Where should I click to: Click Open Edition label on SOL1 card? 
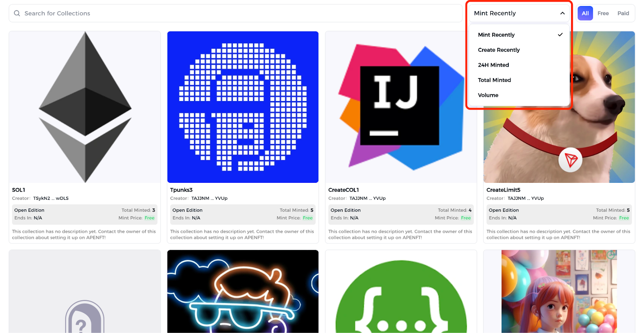pos(29,210)
